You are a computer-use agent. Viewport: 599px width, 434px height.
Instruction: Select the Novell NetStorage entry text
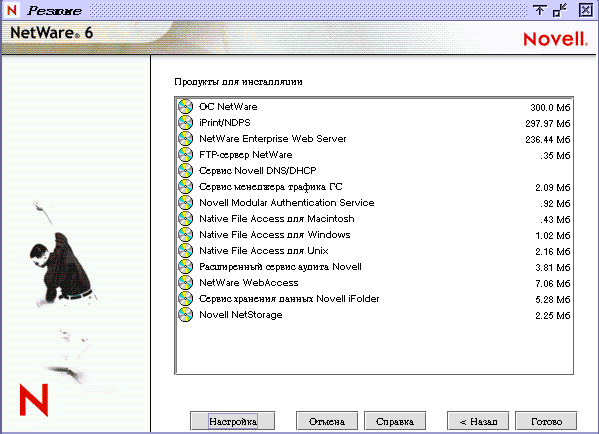[241, 315]
